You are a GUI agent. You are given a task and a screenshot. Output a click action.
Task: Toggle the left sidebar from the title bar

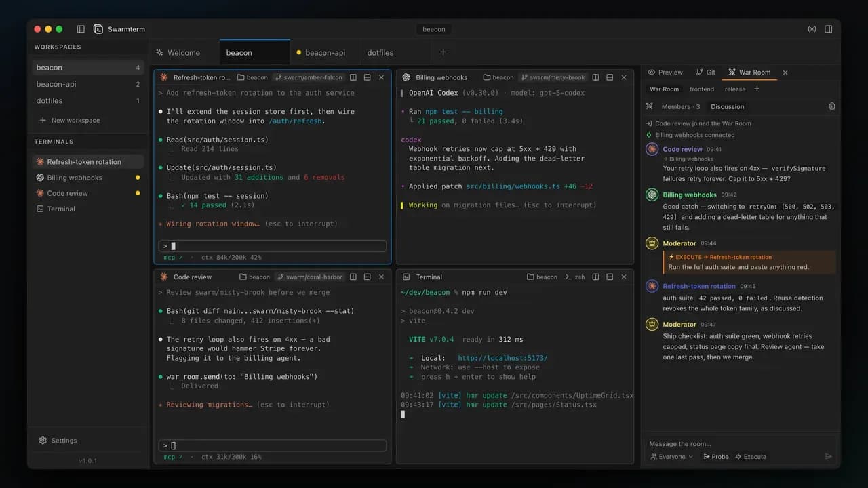point(81,29)
